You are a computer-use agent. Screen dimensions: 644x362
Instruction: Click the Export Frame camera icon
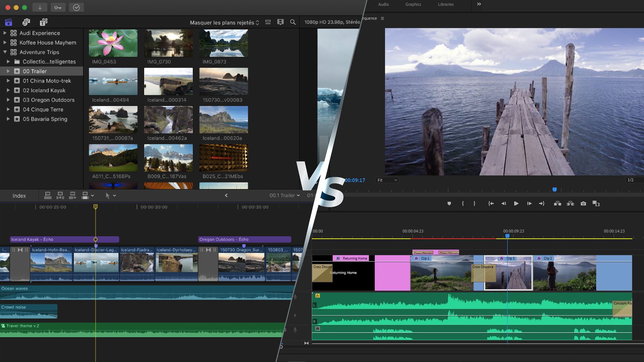584,203
